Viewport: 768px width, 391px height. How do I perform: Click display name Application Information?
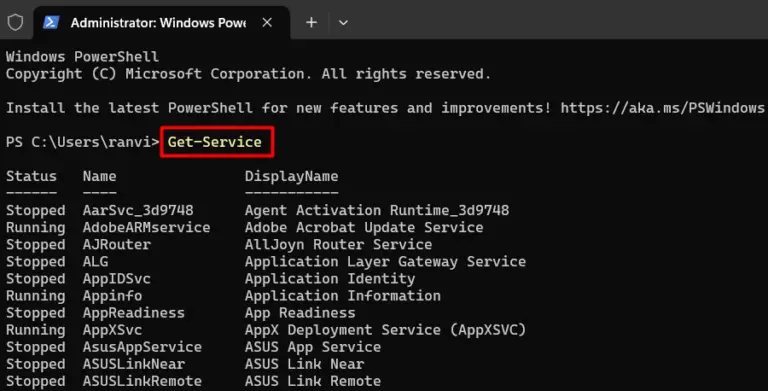(343, 296)
